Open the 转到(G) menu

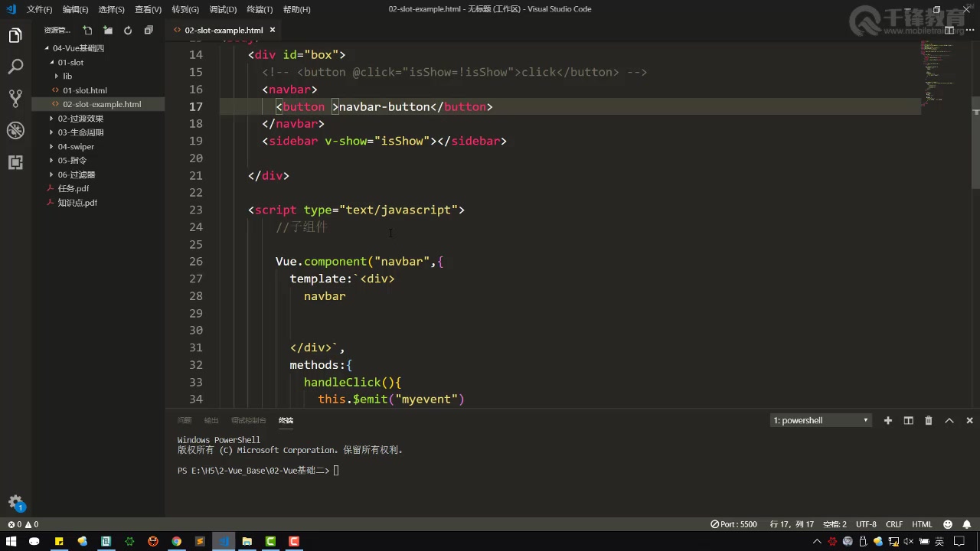pos(185,9)
